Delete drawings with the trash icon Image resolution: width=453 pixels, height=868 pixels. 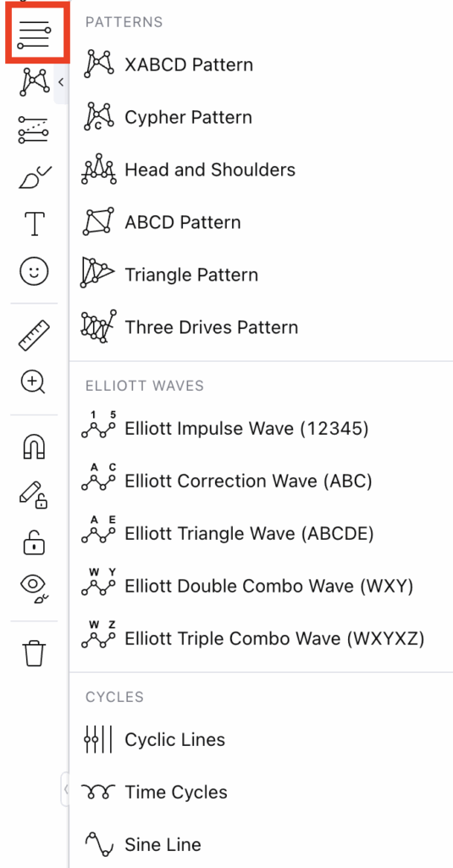pyautogui.click(x=35, y=654)
